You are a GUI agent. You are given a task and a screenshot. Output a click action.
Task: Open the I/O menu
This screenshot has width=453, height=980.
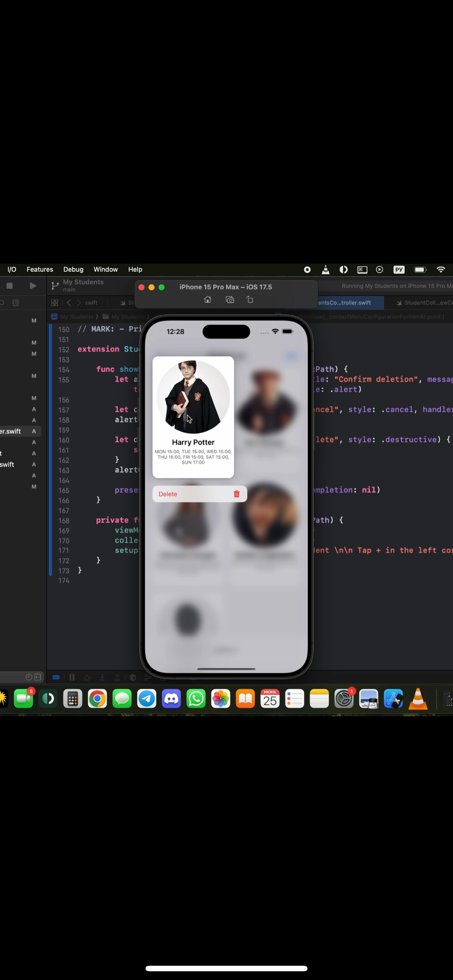pyautogui.click(x=12, y=269)
